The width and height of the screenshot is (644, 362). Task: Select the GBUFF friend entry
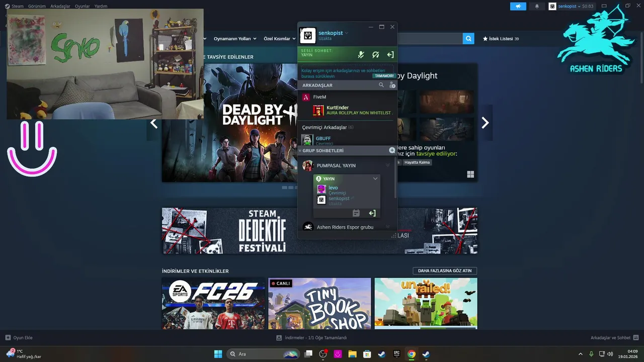coord(348,140)
